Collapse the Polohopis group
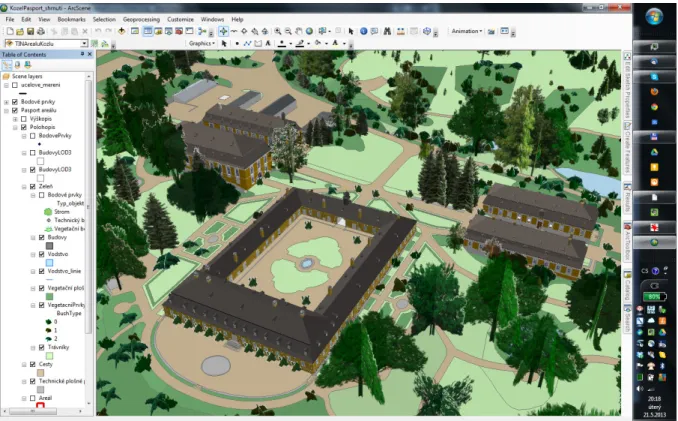678x421 pixels. pyautogui.click(x=15, y=127)
